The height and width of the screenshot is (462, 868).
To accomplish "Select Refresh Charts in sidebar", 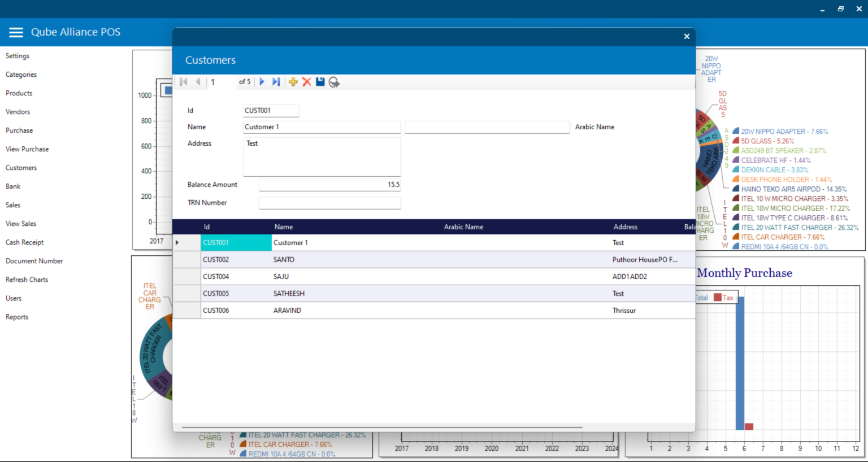I will click(x=27, y=280).
